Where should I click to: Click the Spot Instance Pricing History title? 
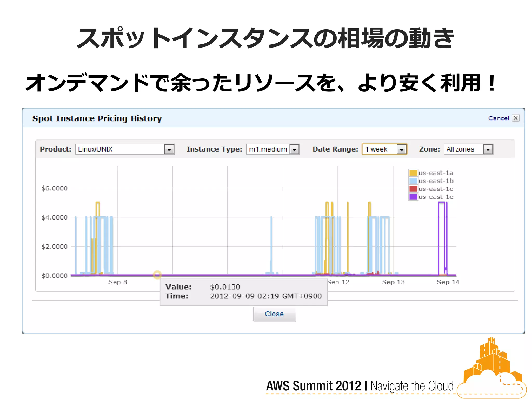[97, 118]
